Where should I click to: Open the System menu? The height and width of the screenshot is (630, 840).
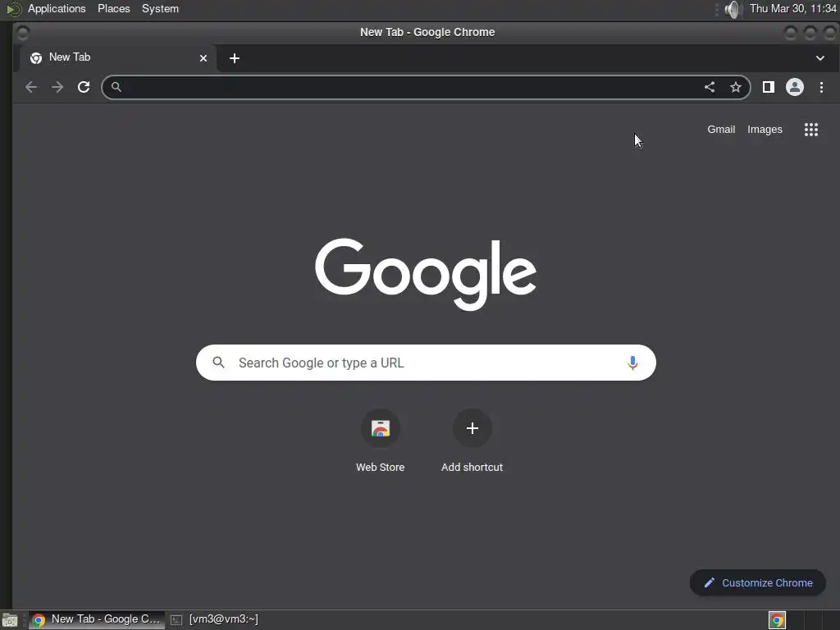[160, 8]
